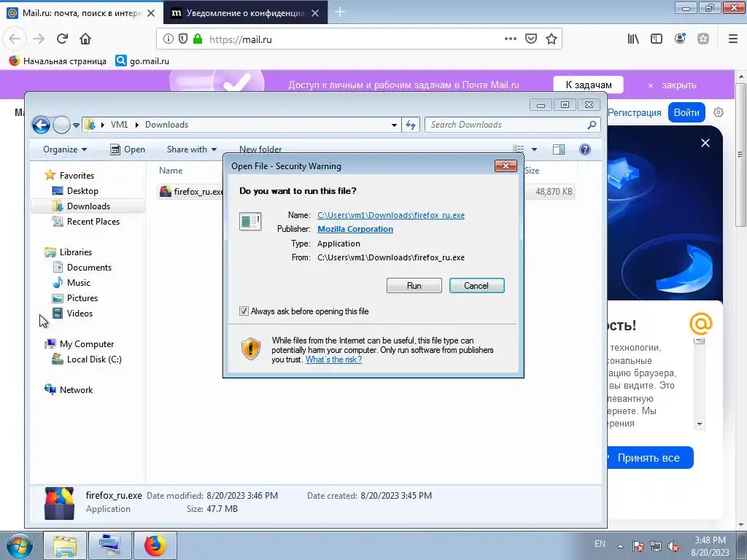Expand view options dropdown arrow
Image resolution: width=747 pixels, height=560 pixels.
tap(534, 149)
